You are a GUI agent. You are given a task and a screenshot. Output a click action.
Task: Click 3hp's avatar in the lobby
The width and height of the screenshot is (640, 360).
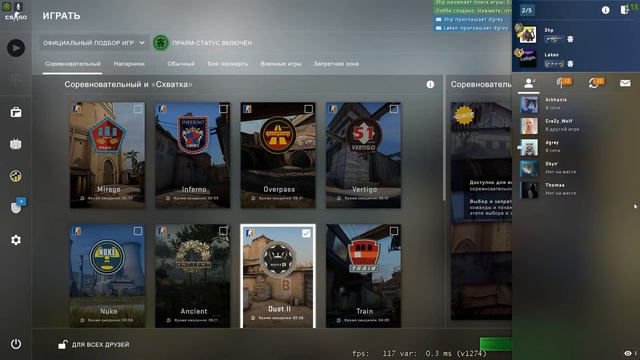528,35
